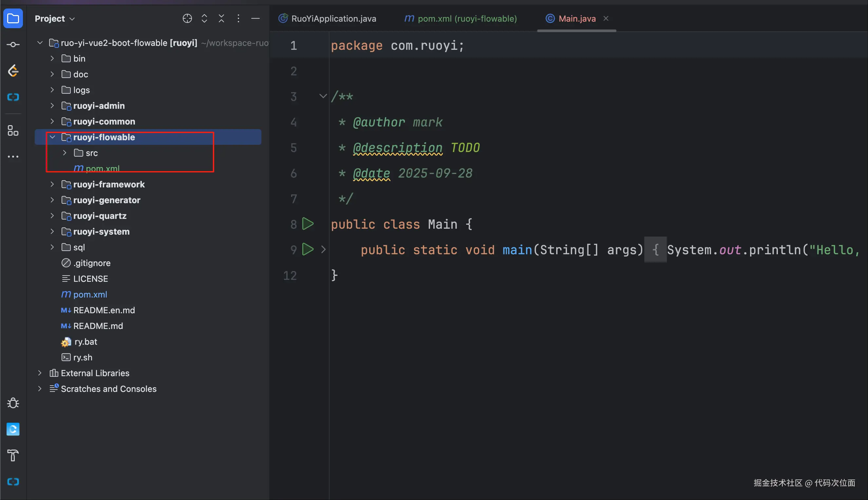
Task: Click Select Opened File crosshair icon
Action: click(187, 19)
